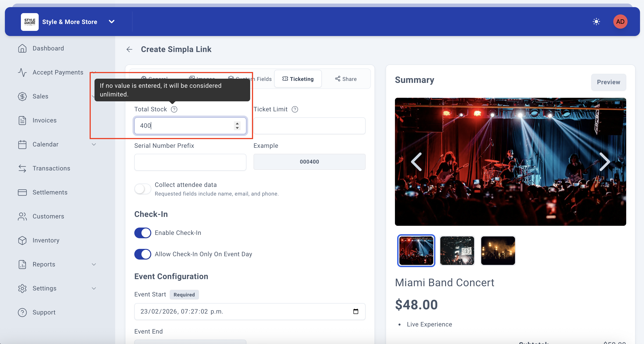644x344 pixels.
Task: Click the Total Stock help question icon
Action: (x=174, y=109)
